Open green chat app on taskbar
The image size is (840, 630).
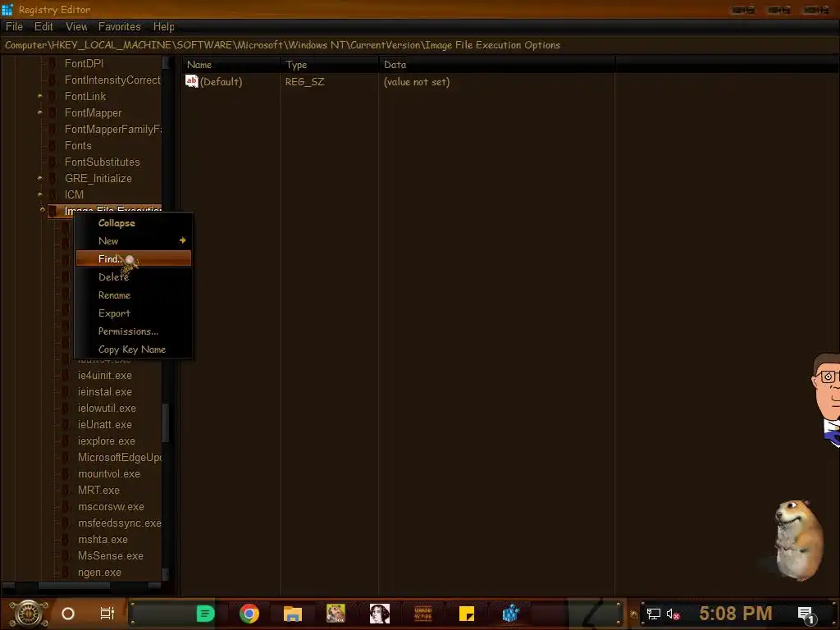(205, 614)
